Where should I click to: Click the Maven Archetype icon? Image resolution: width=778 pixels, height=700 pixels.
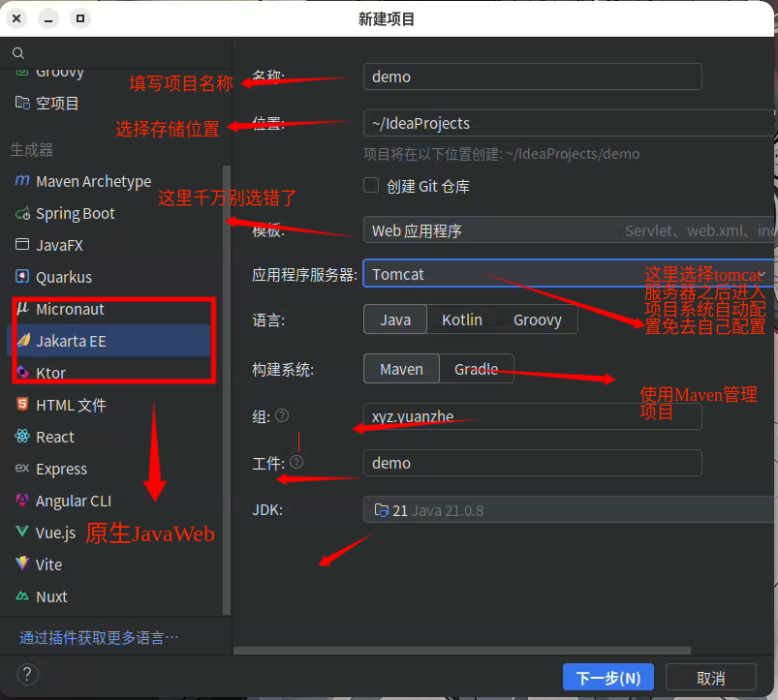click(x=21, y=182)
